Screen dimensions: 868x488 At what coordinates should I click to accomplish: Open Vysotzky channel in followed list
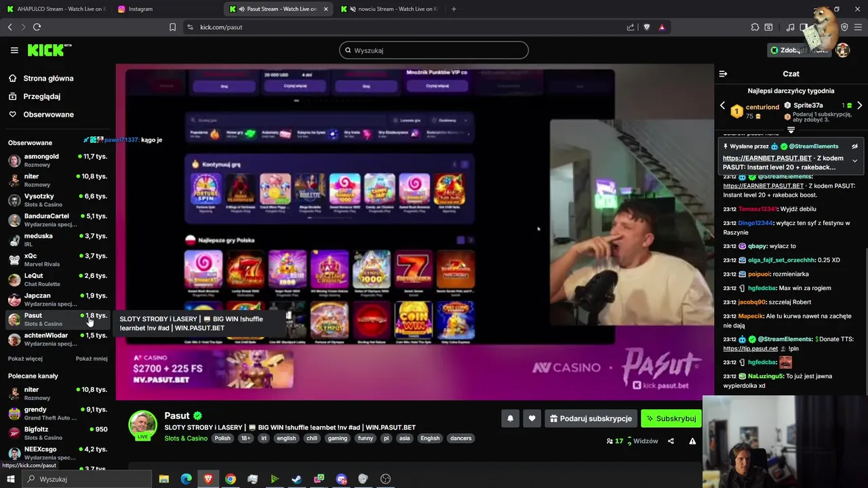pos(58,200)
